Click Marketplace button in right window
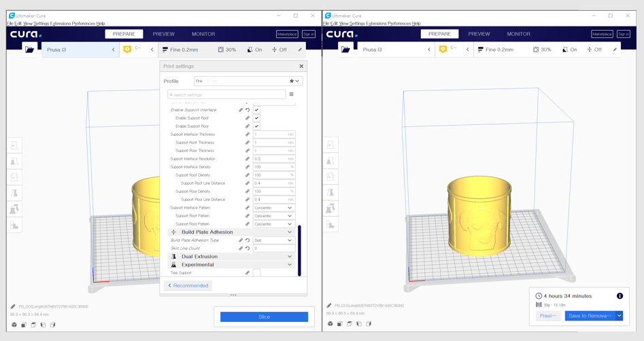Screen dimensions: 644x341 pos(602,34)
